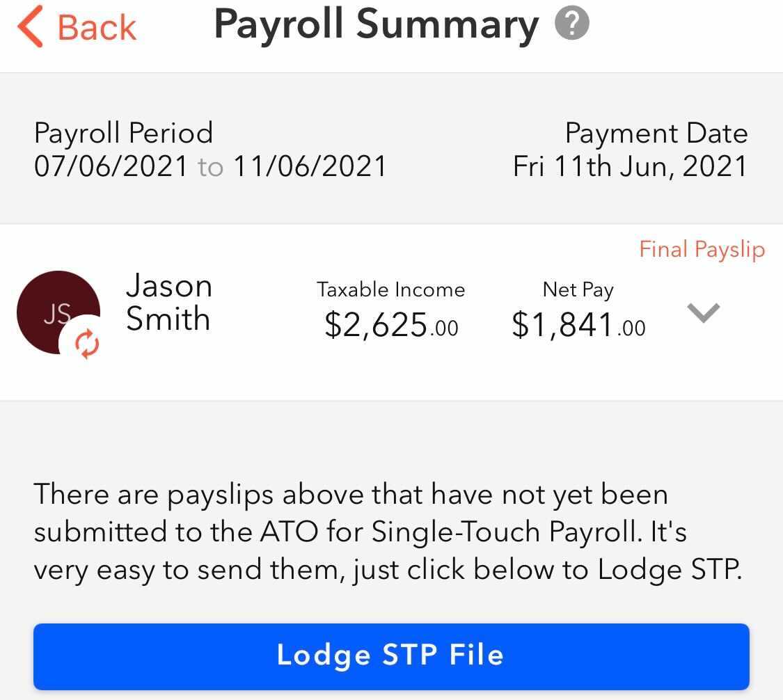This screenshot has width=783, height=700.
Task: Tap the Payroll Summary title
Action: tap(376, 24)
